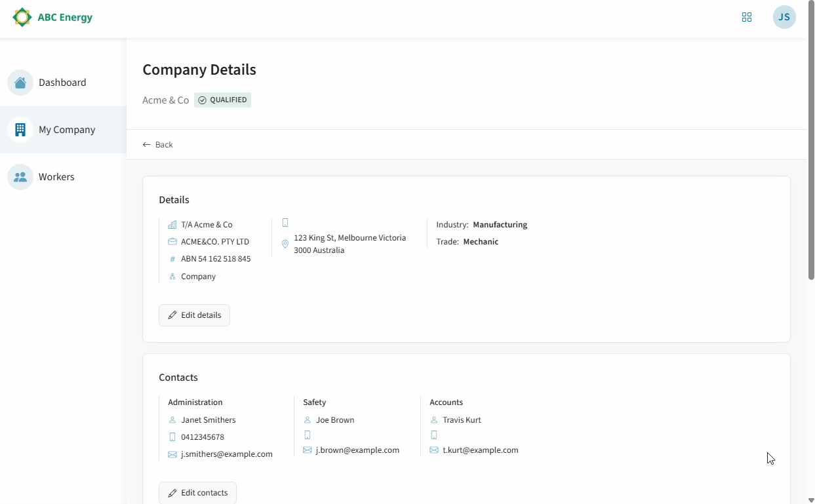Click the t.kurt@example.com email
This screenshot has width=815, height=504.
[x=481, y=450]
